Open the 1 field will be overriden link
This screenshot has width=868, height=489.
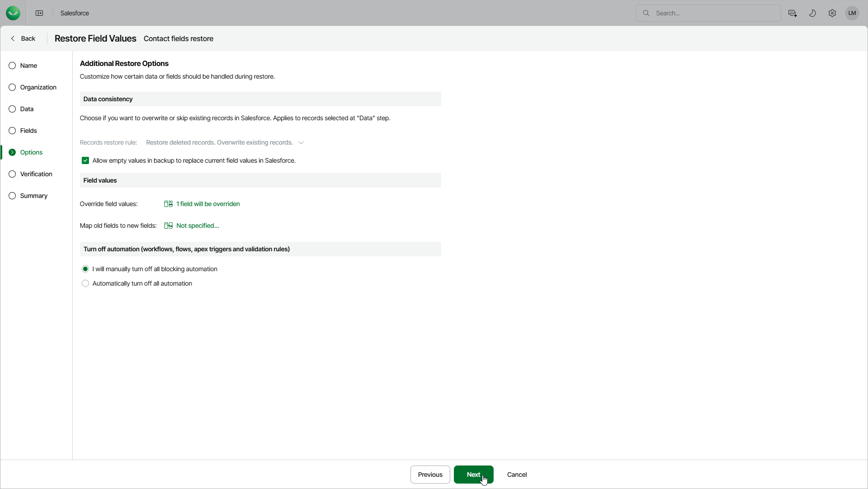click(x=208, y=204)
